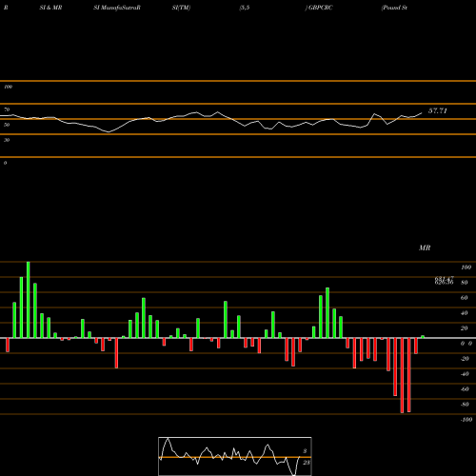Click the 'GBPCRC' symbol label

321,8
